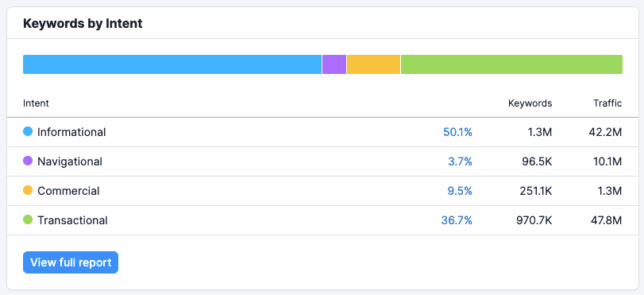Image resolution: width=644 pixels, height=295 pixels.
Task: Click the blue dot beside Informational
Action: (28, 132)
